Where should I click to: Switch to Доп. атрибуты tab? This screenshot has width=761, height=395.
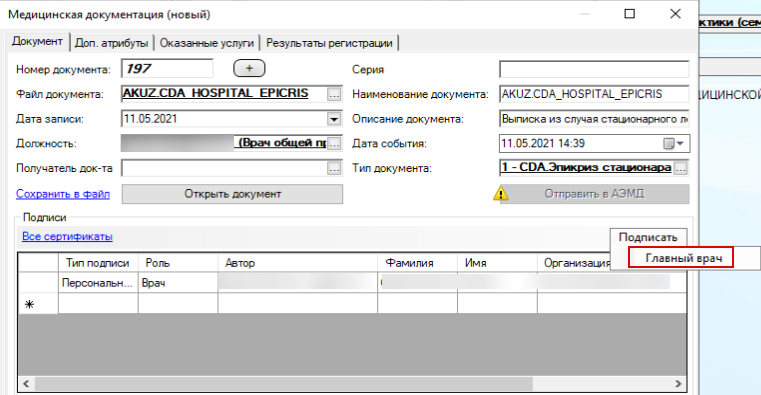[112, 43]
